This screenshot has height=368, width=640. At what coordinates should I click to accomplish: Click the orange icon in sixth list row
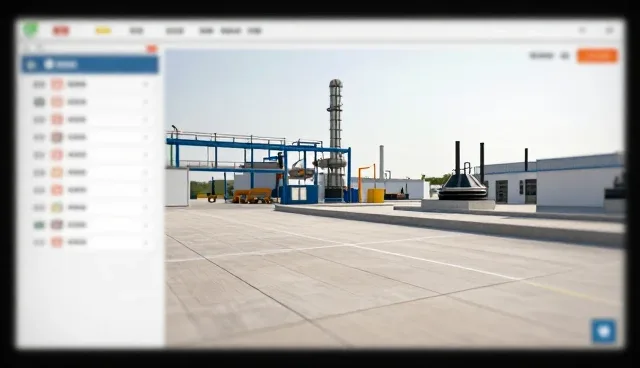(x=57, y=172)
